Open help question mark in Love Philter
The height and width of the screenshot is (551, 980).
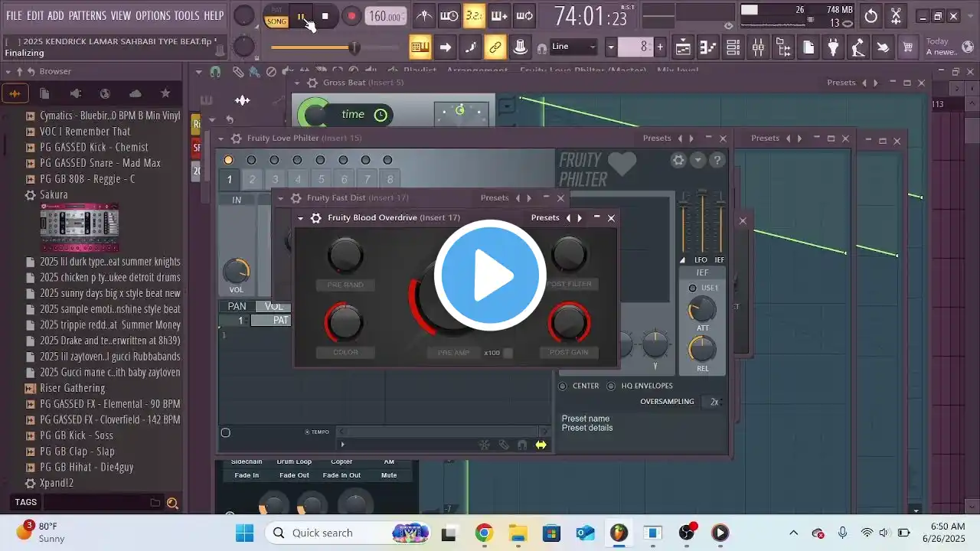pyautogui.click(x=717, y=160)
